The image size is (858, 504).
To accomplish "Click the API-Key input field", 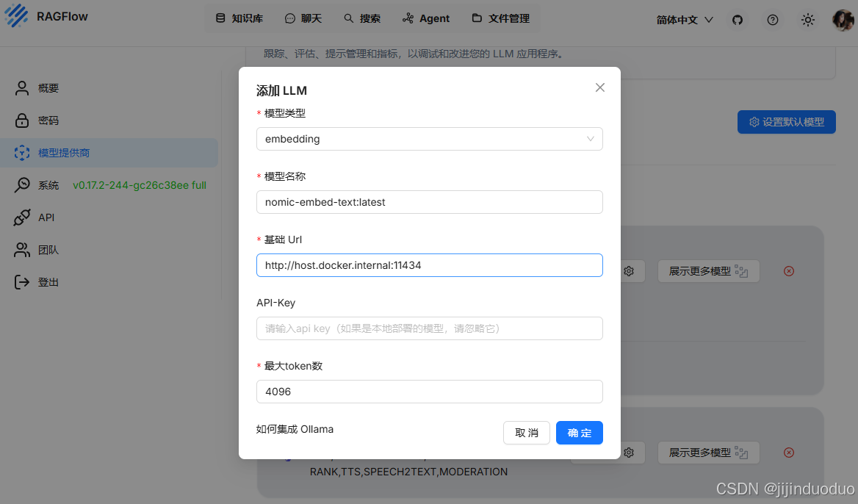I will coord(430,328).
